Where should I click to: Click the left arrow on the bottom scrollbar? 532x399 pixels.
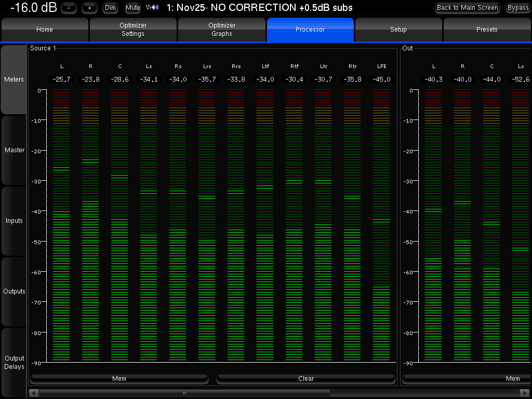click(32, 393)
